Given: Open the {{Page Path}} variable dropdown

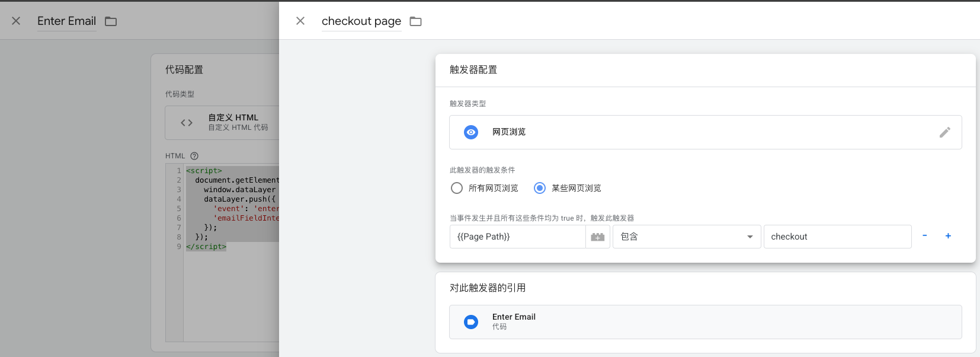Looking at the screenshot, I should point(517,237).
